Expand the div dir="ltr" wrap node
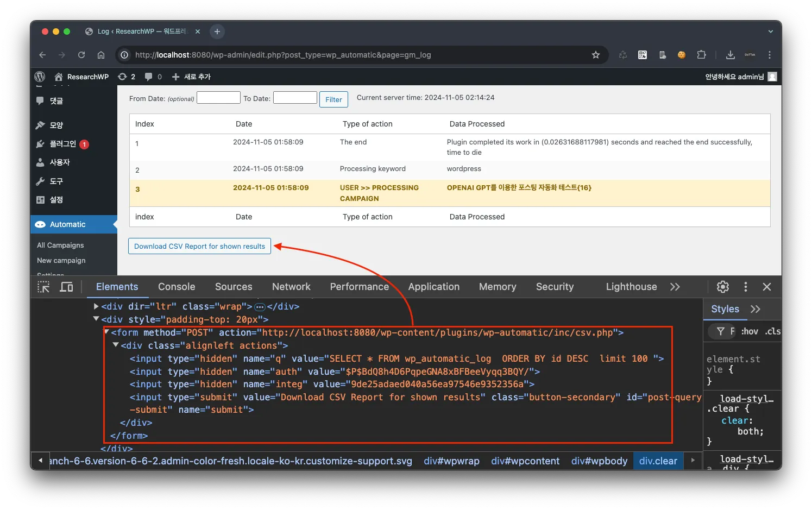The height and width of the screenshot is (510, 812). point(96,306)
